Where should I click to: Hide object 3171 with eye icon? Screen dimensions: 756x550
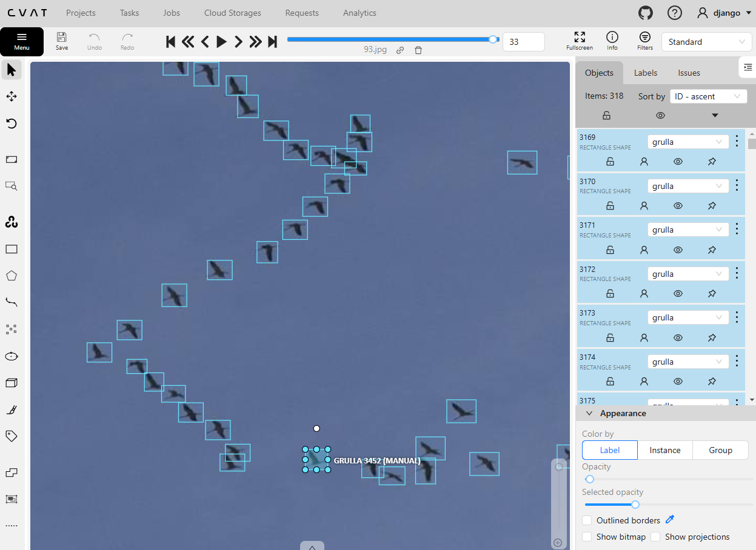pyautogui.click(x=678, y=250)
